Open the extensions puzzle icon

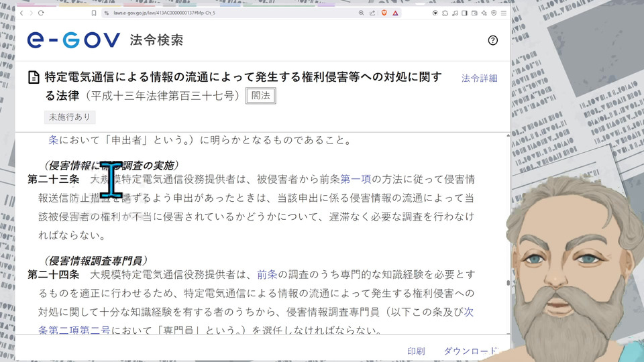pos(445,13)
